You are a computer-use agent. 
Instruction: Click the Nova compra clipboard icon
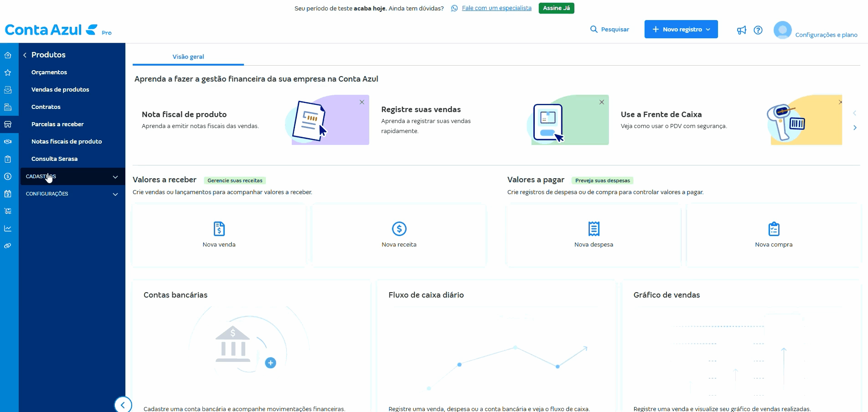click(774, 229)
